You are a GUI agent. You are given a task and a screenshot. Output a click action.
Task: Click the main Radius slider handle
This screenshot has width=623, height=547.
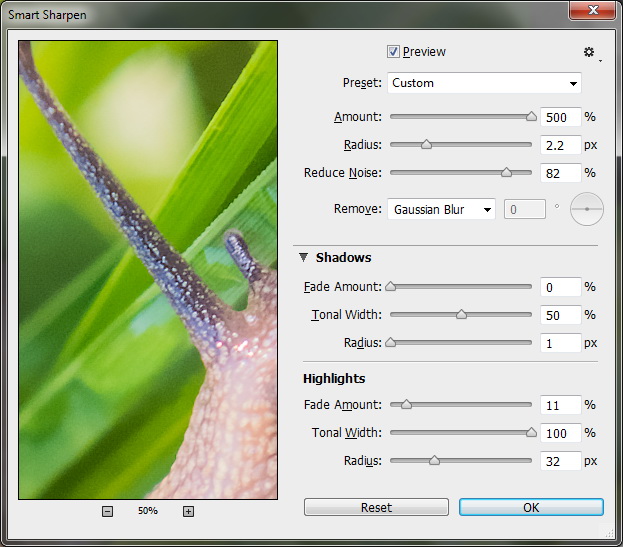tap(426, 144)
